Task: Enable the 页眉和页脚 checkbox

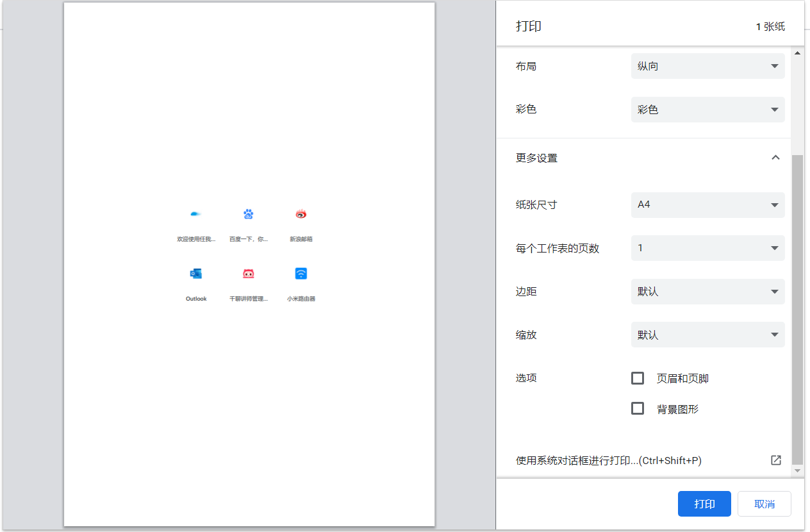Action: click(x=638, y=378)
